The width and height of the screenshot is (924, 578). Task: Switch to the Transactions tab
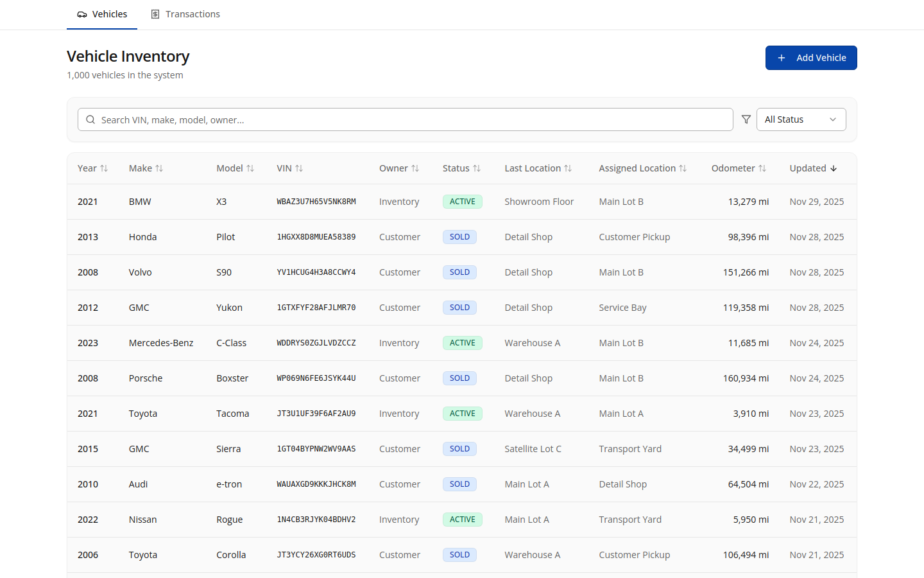185,14
